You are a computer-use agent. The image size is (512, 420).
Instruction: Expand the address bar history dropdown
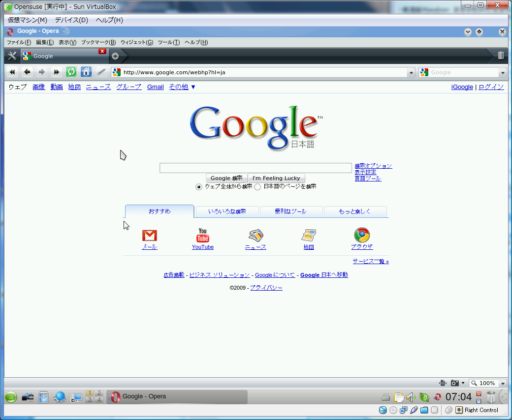[412, 72]
